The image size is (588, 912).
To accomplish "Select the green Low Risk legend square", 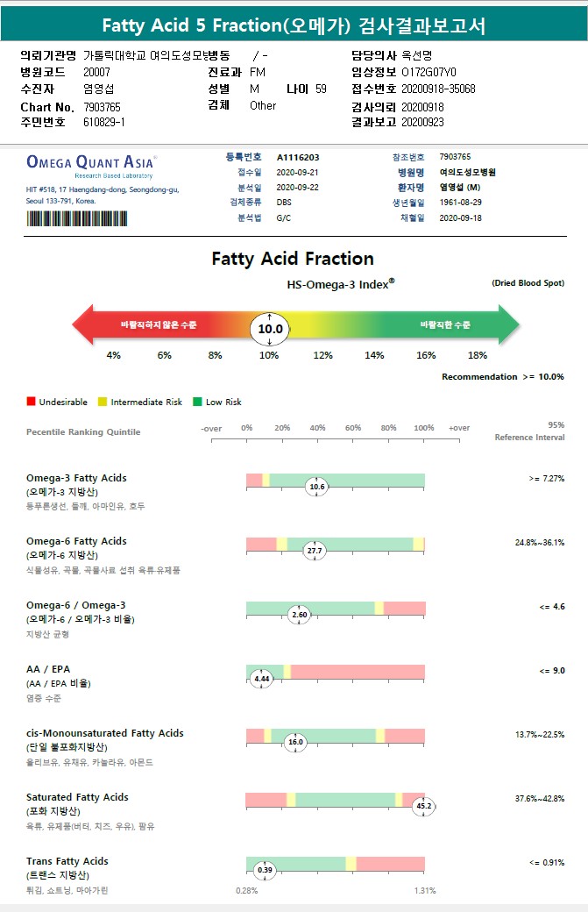I will [x=197, y=402].
